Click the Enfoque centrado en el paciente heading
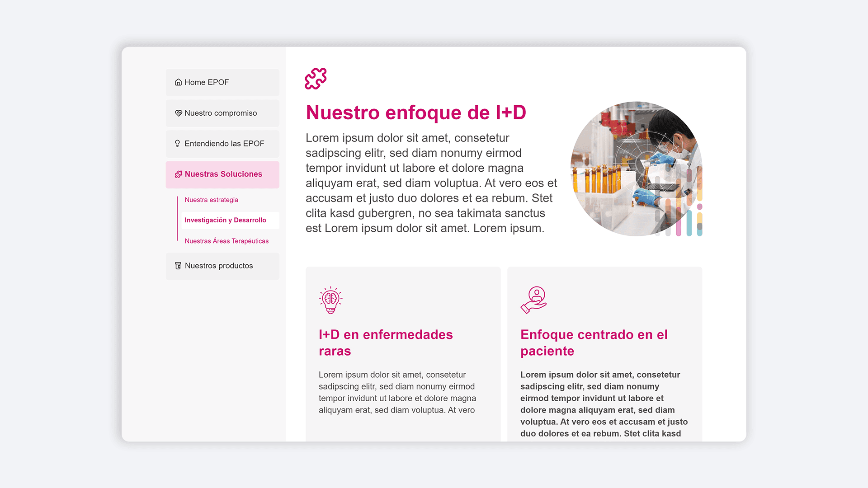Image resolution: width=868 pixels, height=488 pixels. [594, 343]
